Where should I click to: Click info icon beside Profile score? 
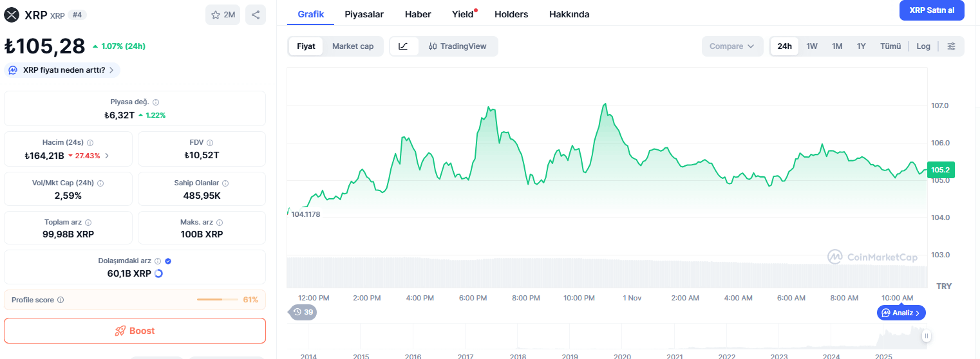(61, 300)
